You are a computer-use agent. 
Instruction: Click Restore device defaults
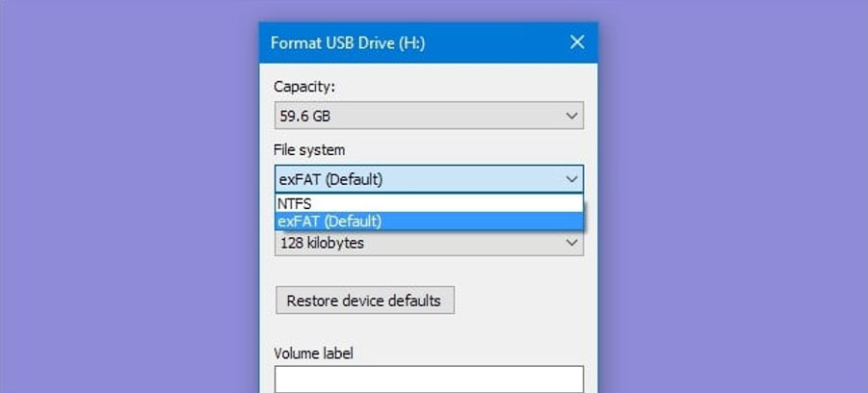coord(365,301)
